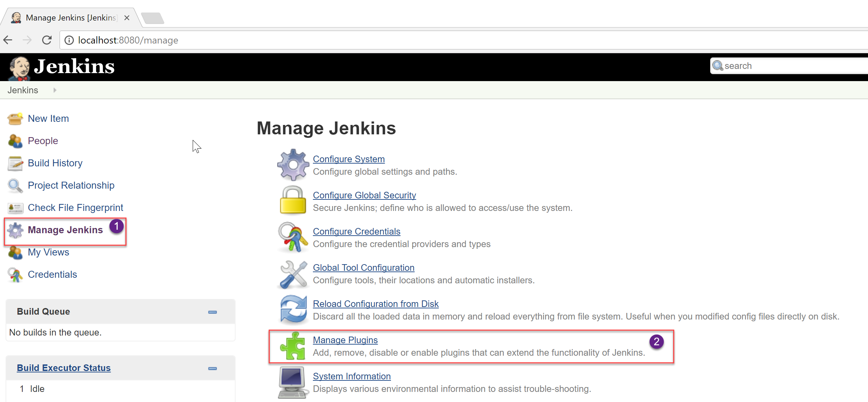This screenshot has width=868, height=402.
Task: Open My Views in the sidebar
Action: pyautogui.click(x=48, y=252)
